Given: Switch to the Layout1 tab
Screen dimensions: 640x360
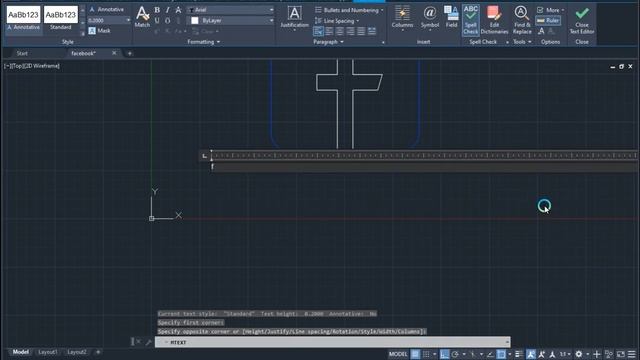Looking at the screenshot, I should [x=48, y=352].
